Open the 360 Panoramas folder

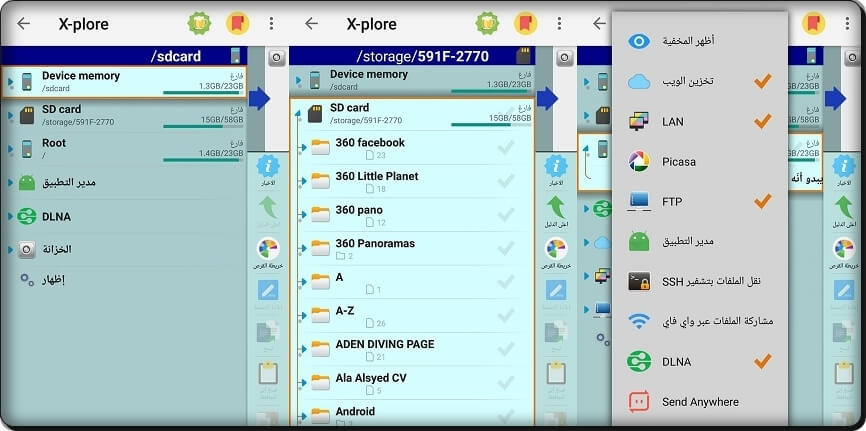tap(412, 249)
